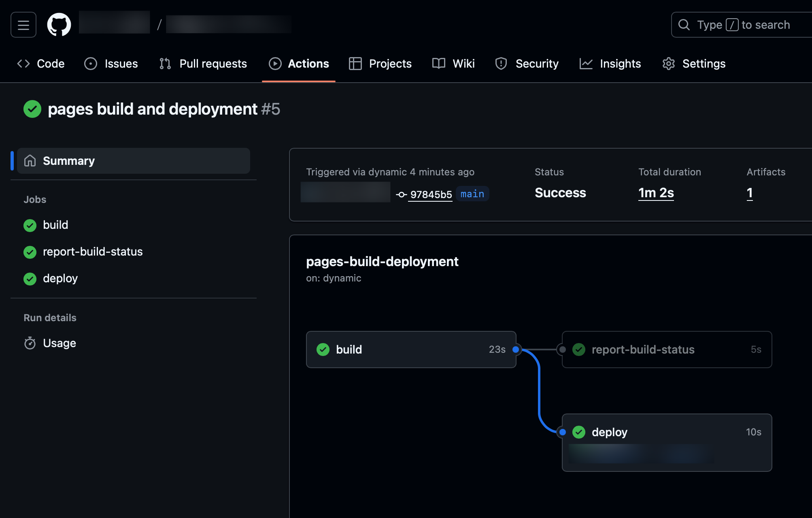Open repository Settings tab
Viewport: 812px width, 518px height.
(694, 64)
